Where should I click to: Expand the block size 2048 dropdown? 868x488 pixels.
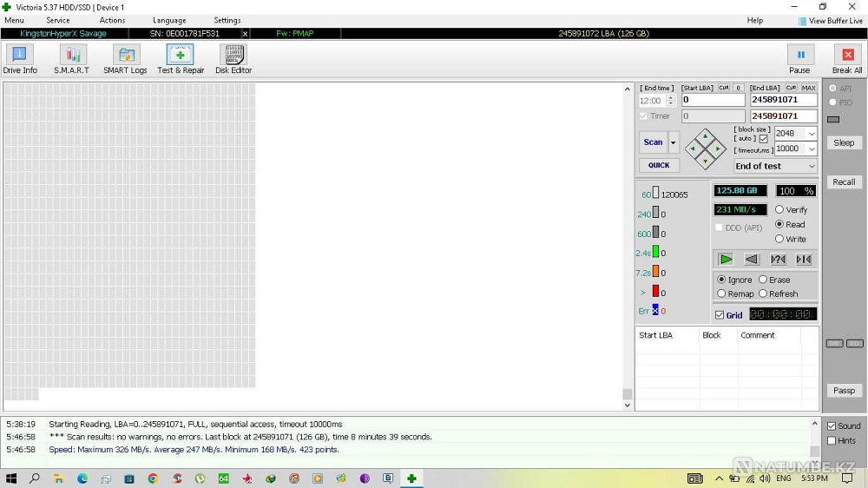[811, 134]
